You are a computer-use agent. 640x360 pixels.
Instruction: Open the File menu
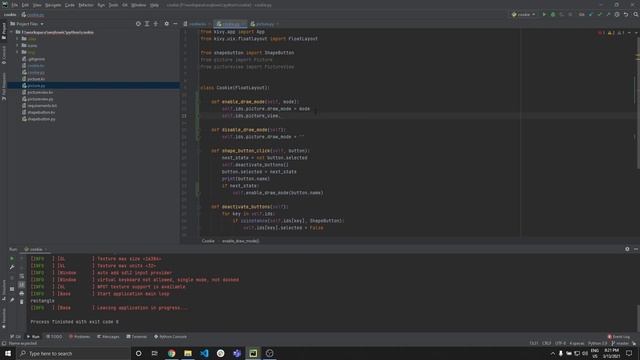click(15, 5)
